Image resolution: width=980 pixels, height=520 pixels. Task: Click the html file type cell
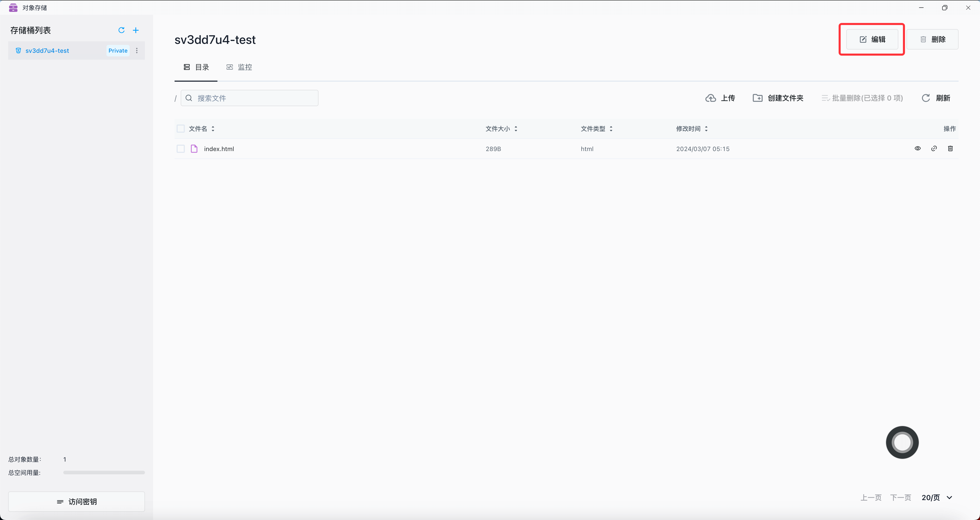coord(587,149)
